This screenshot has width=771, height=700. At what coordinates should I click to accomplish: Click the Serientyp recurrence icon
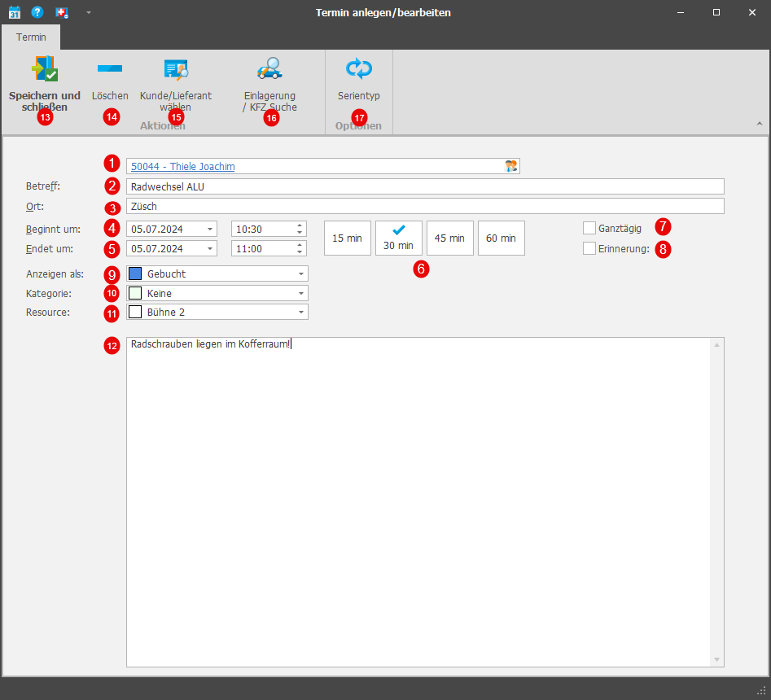click(x=359, y=68)
